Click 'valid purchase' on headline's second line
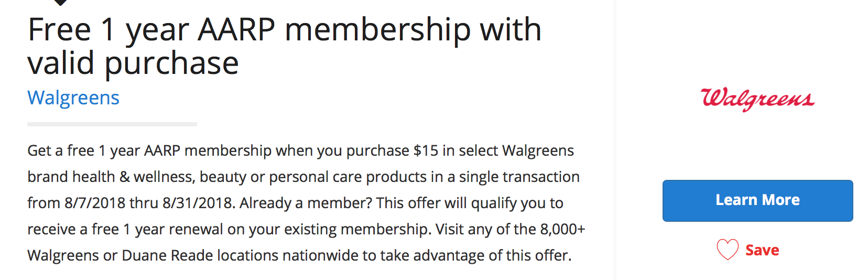This screenshot has height=280, width=868. [133, 63]
